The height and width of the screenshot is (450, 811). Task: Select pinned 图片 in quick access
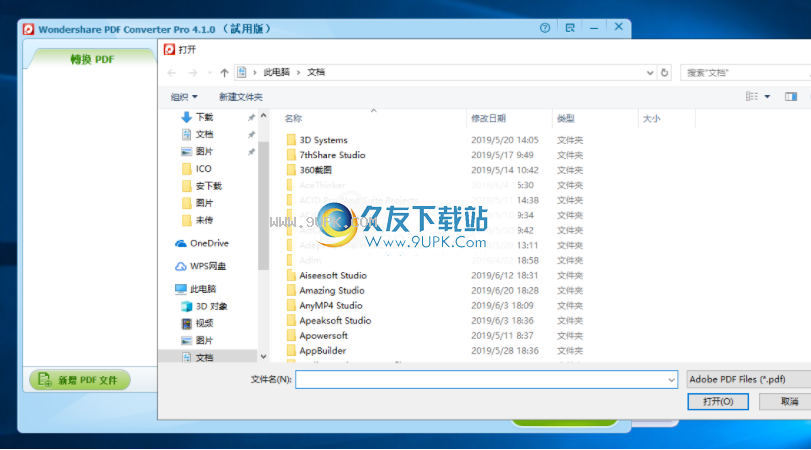(x=204, y=152)
